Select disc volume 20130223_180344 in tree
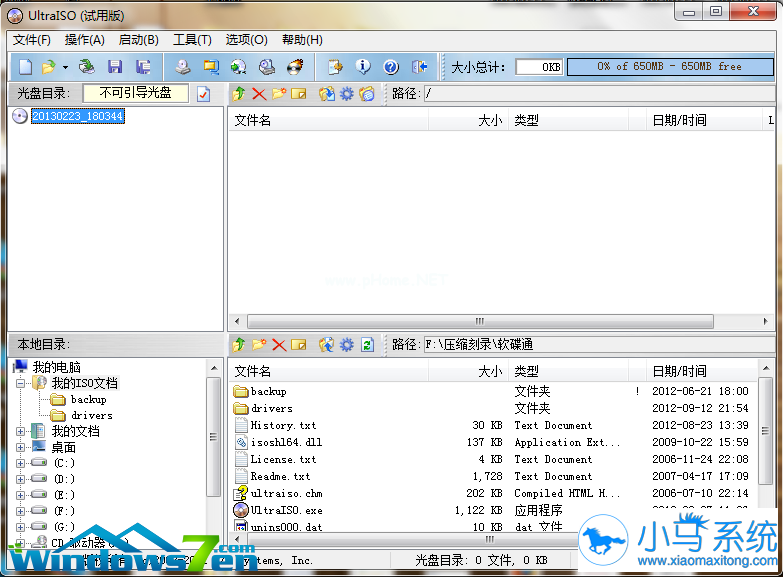This screenshot has width=783, height=577. [x=78, y=116]
